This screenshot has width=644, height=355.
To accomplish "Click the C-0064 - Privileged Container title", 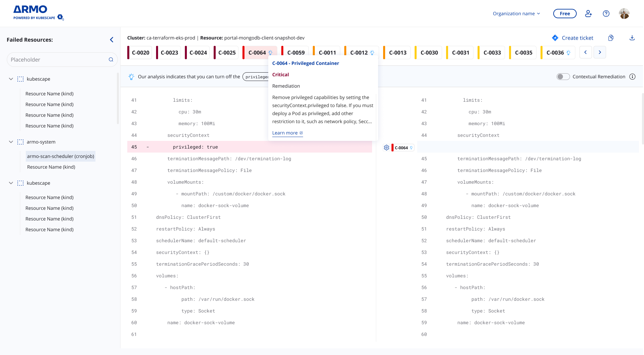I will 305,63.
